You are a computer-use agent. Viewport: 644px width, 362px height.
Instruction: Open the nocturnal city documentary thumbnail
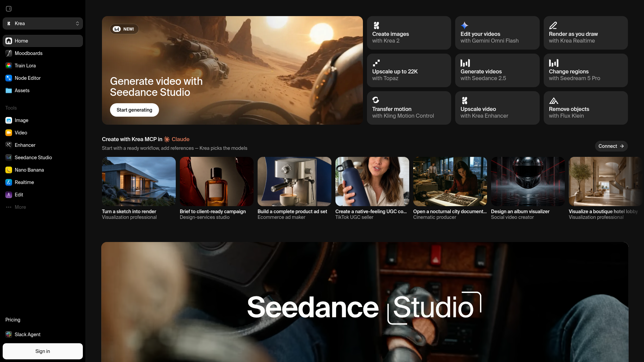(450, 181)
